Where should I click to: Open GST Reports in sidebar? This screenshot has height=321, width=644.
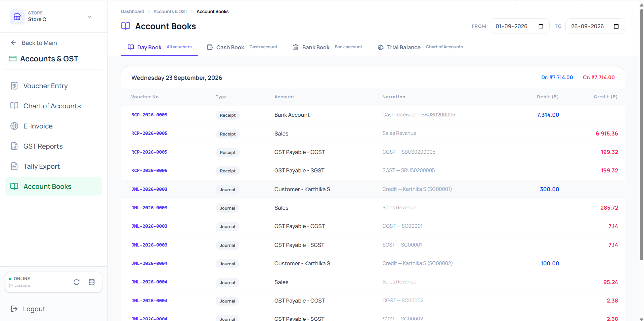(54, 146)
